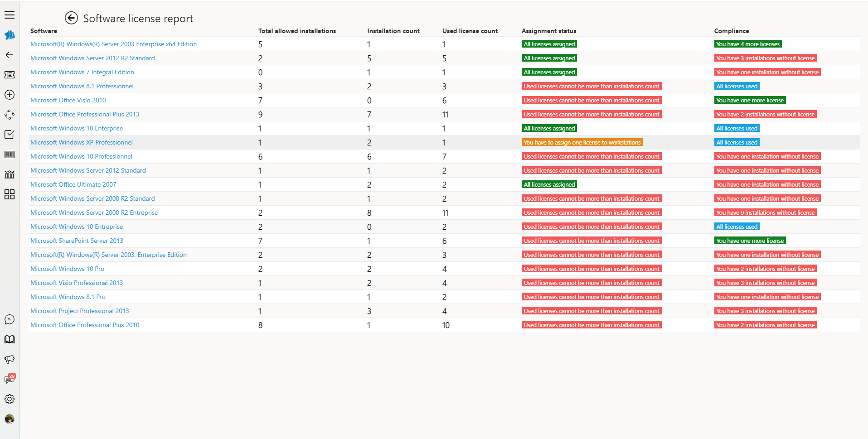
Task: Open Microsoft Windows 7 Integral Edition link
Action: coord(82,72)
